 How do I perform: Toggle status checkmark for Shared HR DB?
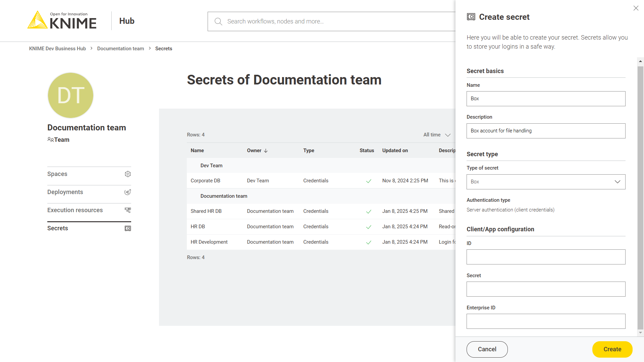coord(368,211)
